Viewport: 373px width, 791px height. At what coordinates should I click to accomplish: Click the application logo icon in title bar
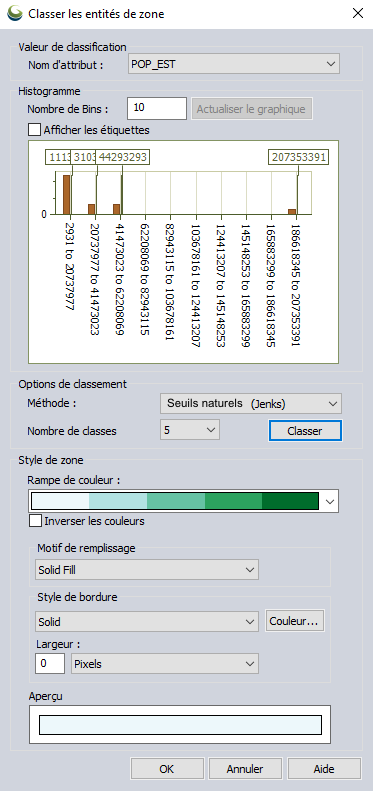(15, 14)
